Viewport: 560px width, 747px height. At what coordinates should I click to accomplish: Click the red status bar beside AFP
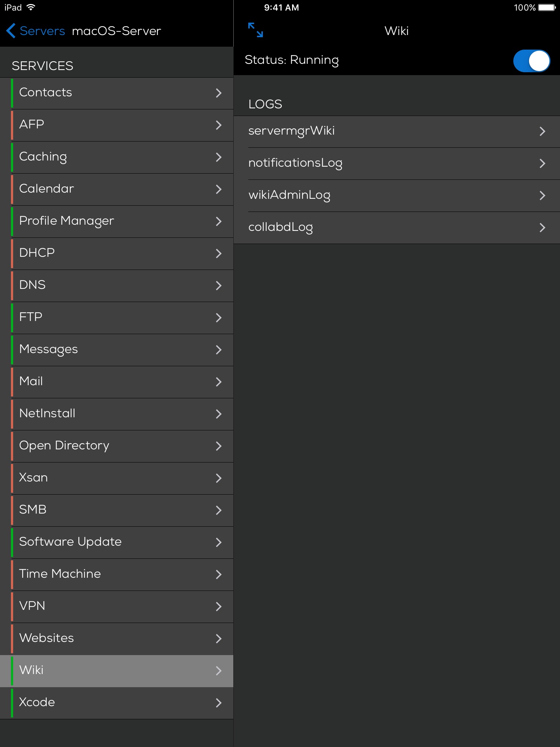tap(12, 125)
